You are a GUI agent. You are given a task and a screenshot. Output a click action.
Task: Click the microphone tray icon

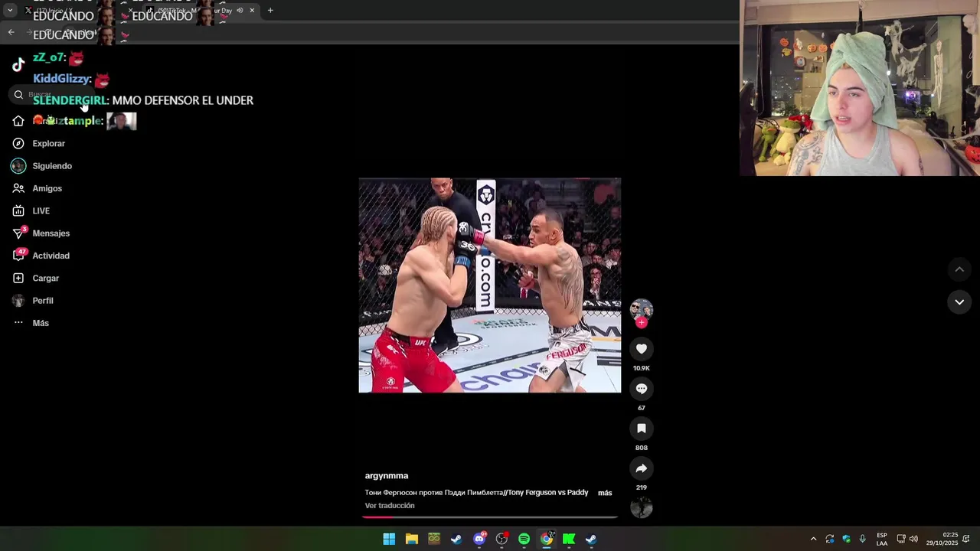click(863, 539)
